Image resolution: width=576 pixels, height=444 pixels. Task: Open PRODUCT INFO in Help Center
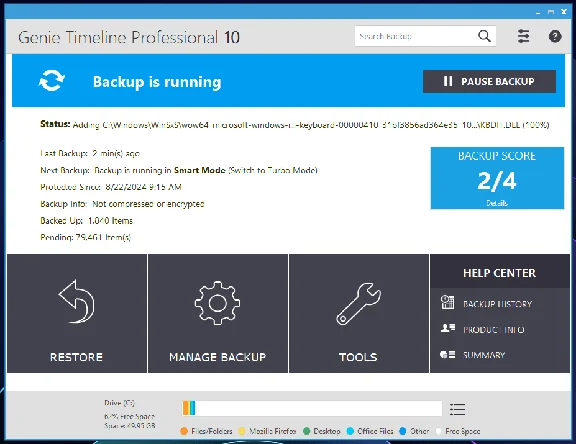(494, 330)
